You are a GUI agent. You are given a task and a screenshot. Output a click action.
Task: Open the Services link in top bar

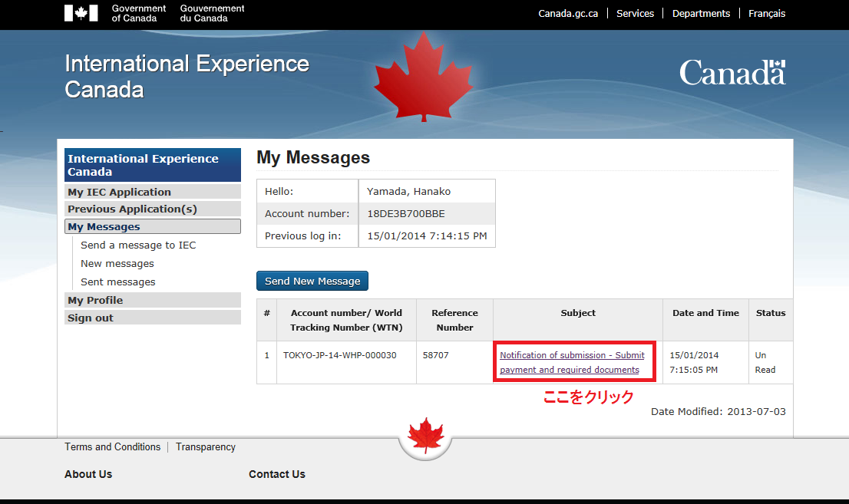[x=635, y=14]
